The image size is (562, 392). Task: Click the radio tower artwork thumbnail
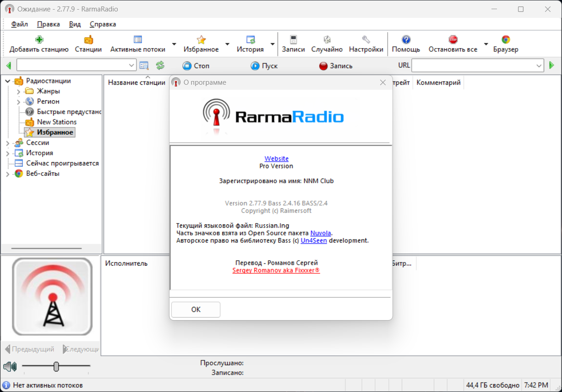[52, 297]
